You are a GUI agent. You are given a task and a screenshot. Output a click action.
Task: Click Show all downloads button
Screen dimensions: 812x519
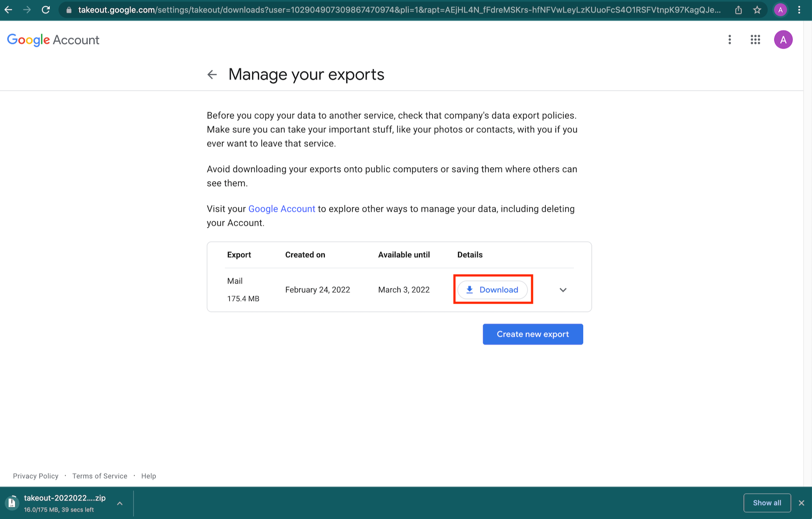767,503
